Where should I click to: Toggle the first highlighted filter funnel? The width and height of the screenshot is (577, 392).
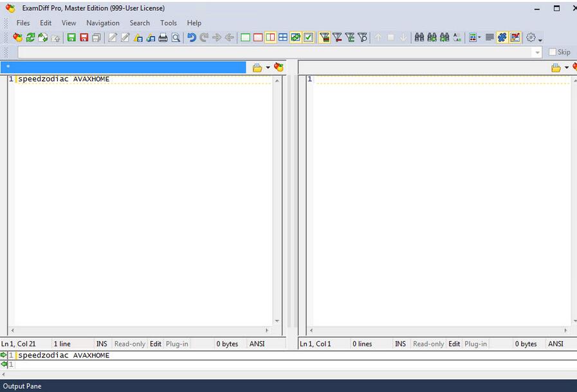click(x=324, y=37)
